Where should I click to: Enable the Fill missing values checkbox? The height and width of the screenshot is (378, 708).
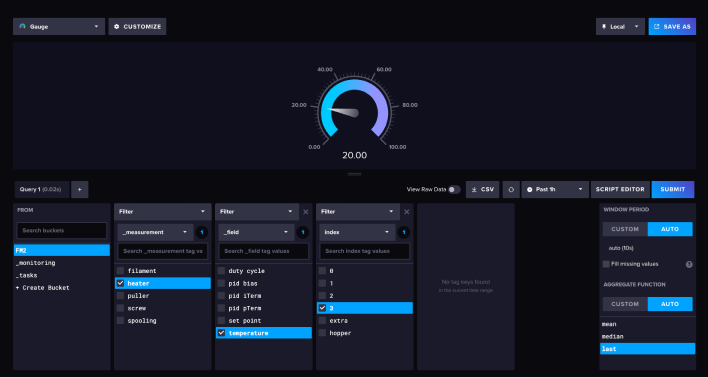click(x=606, y=264)
